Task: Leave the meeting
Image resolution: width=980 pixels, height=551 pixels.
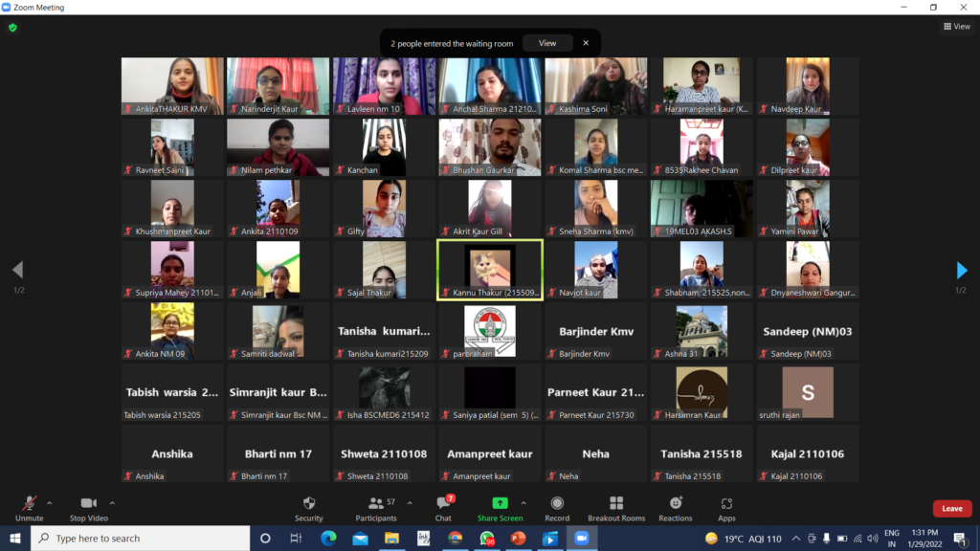Action: [x=951, y=508]
